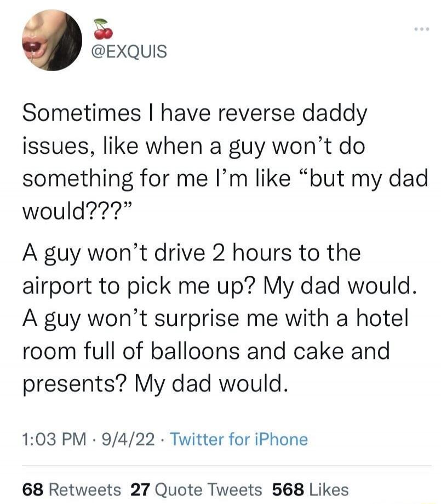Click the 9/4/22 tweet date
The height and width of the screenshot is (504, 441).
pos(125,439)
